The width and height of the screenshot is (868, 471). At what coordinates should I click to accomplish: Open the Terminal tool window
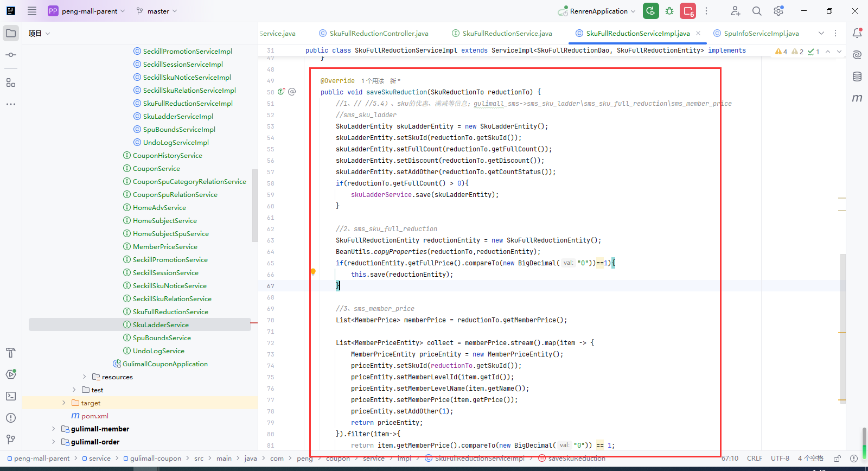[x=11, y=396]
